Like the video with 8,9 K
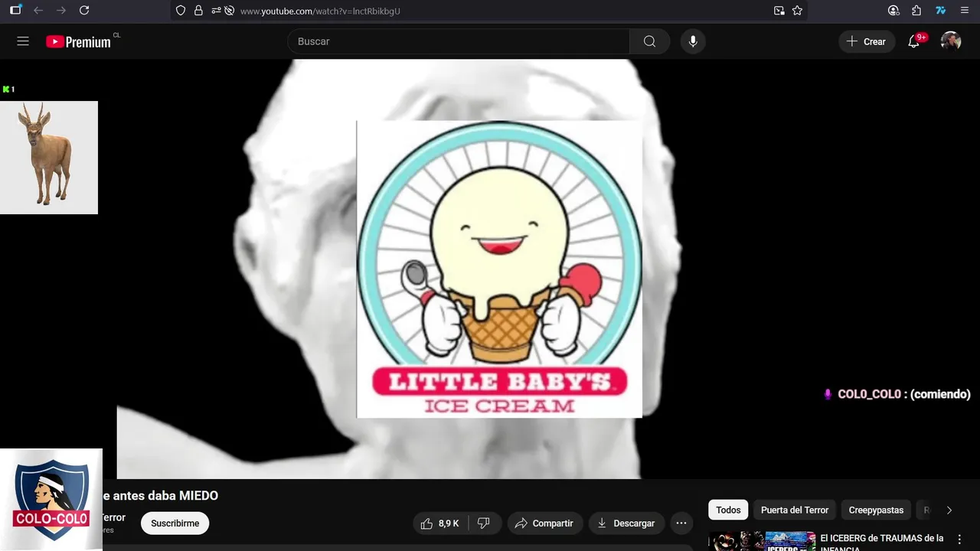This screenshot has width=980, height=551. [439, 523]
